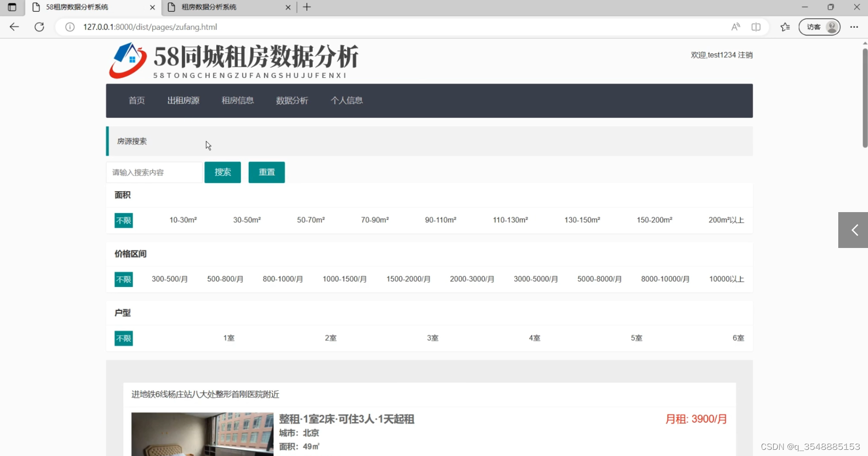Click the 重置 reset button

click(267, 172)
